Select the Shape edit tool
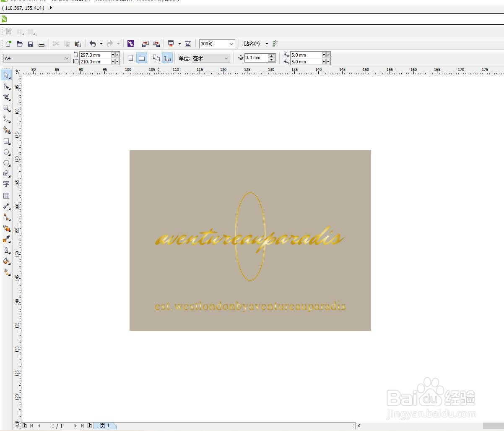 [x=6, y=86]
